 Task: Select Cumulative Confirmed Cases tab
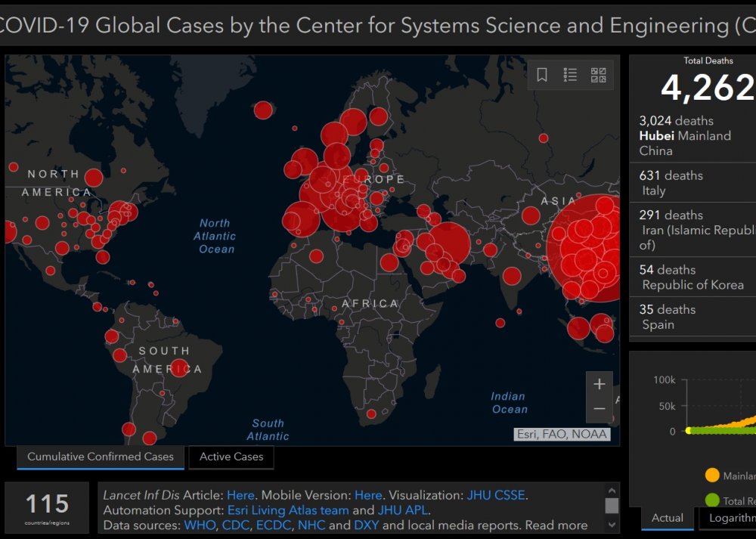pos(101,457)
